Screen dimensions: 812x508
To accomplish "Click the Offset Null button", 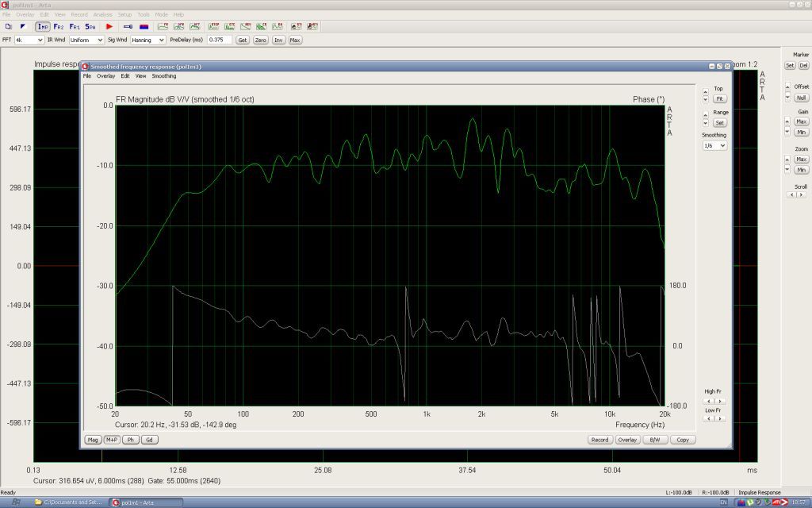I will pos(801,98).
